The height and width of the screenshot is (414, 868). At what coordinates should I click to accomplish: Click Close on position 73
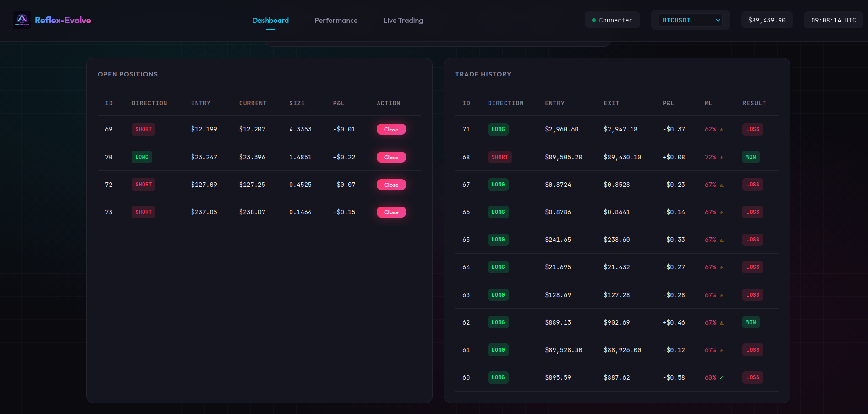pyautogui.click(x=391, y=212)
